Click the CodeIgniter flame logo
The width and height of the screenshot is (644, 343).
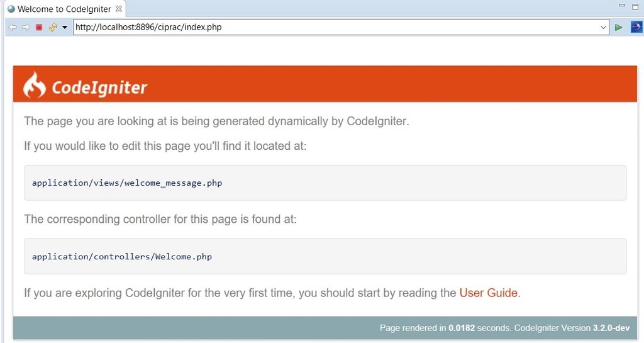click(34, 85)
